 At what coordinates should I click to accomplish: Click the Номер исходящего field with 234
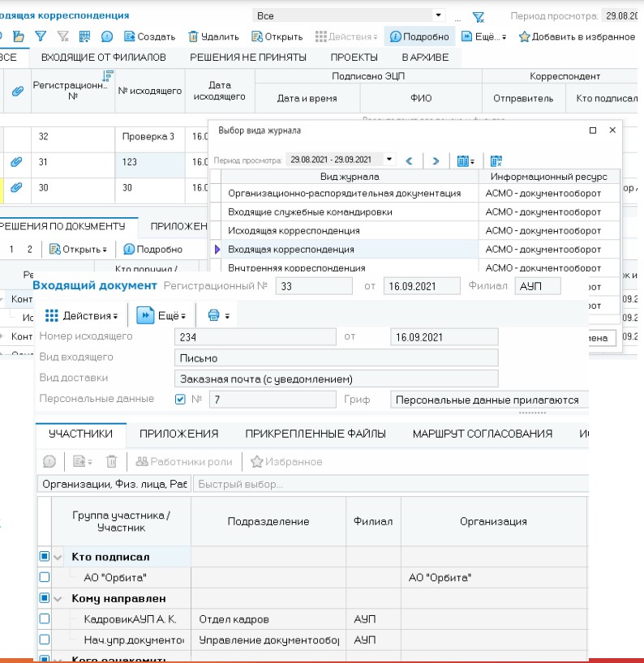255,337
